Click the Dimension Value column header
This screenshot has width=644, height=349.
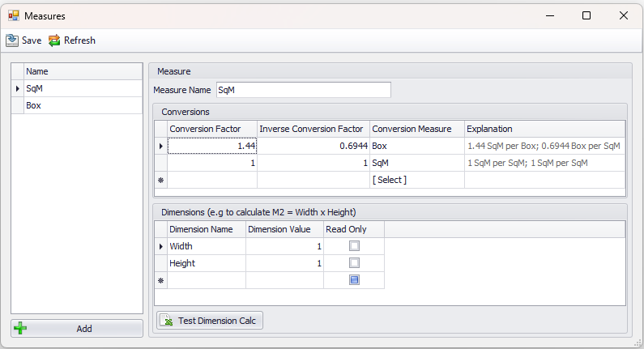[x=284, y=229]
